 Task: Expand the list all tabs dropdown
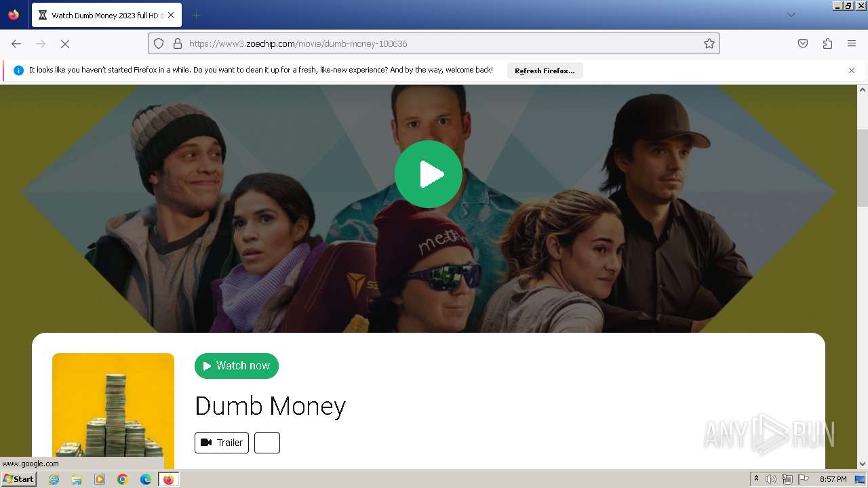click(791, 15)
